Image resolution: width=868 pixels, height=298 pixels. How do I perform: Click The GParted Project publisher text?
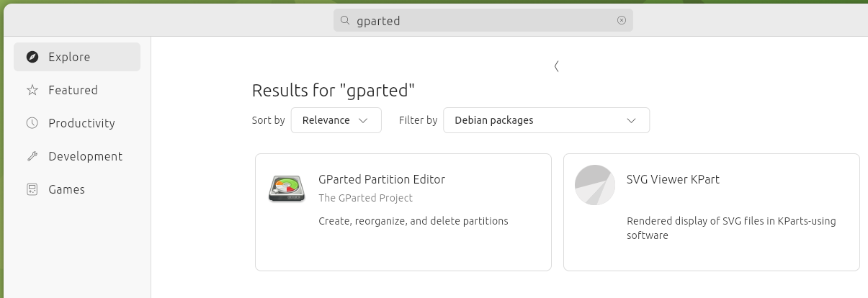click(365, 198)
